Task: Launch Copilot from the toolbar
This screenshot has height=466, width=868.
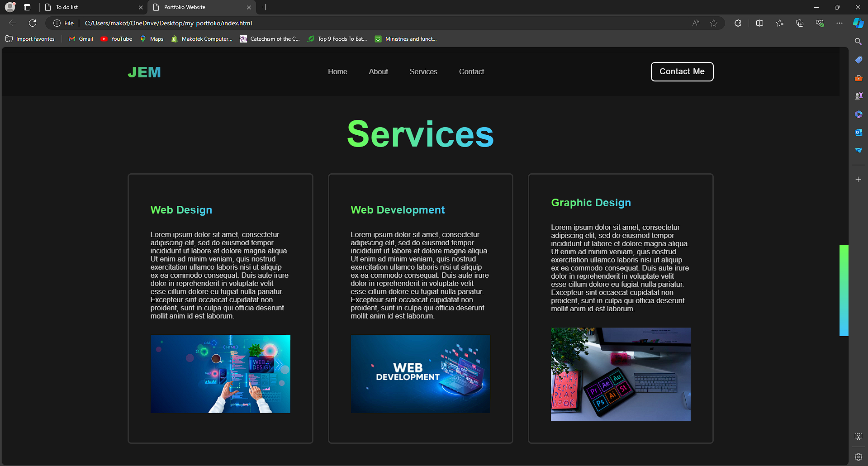Action: (858, 23)
